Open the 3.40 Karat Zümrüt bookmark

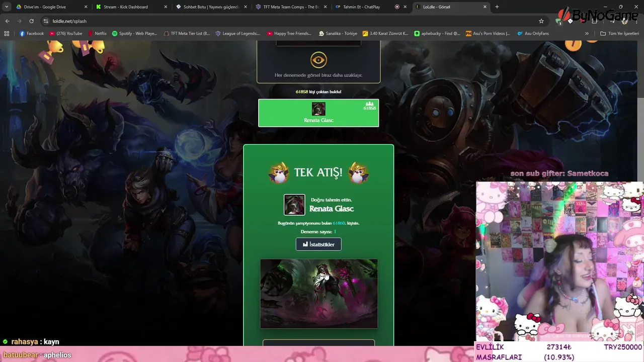386,34
